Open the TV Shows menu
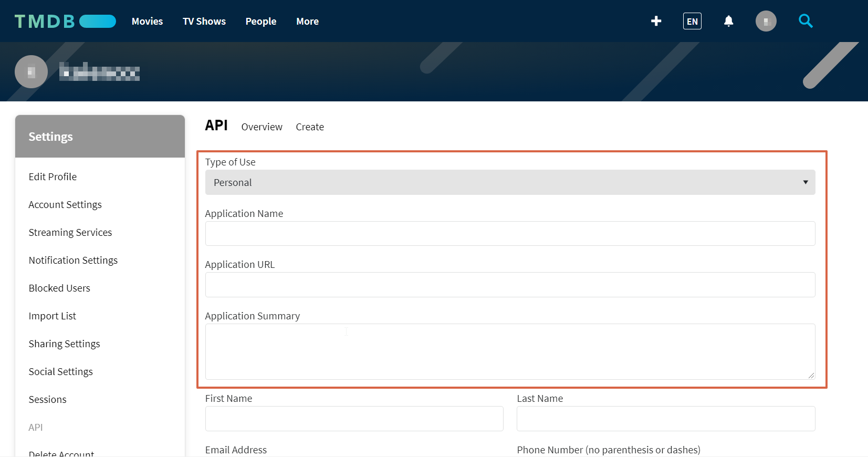 (x=204, y=21)
